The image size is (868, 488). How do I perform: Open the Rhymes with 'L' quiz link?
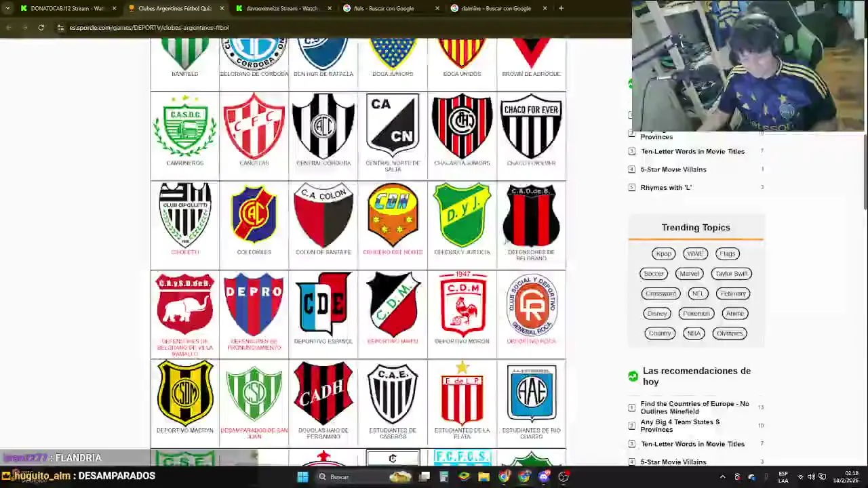point(666,188)
